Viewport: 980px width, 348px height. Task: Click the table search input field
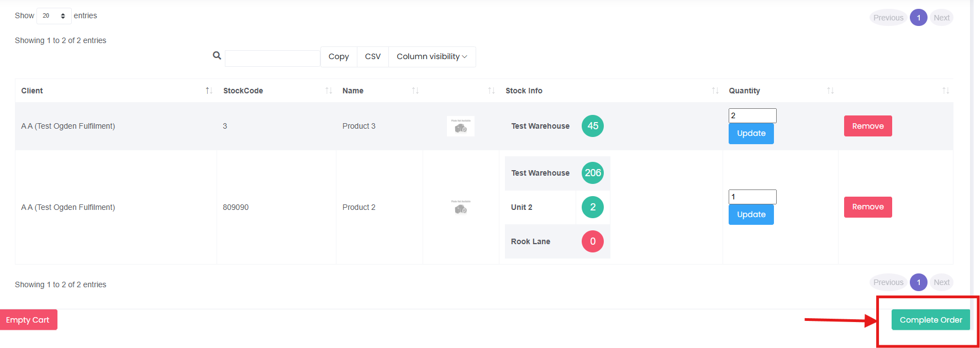click(x=272, y=58)
